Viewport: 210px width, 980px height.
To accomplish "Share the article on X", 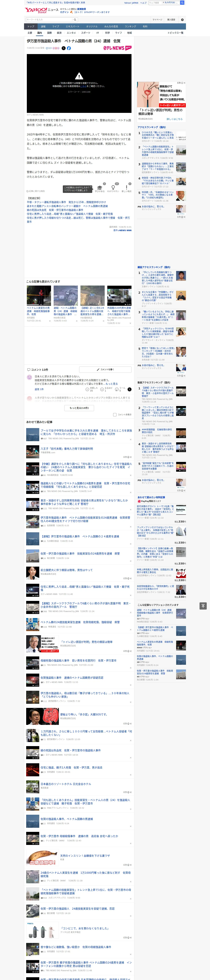I will (64, 48).
